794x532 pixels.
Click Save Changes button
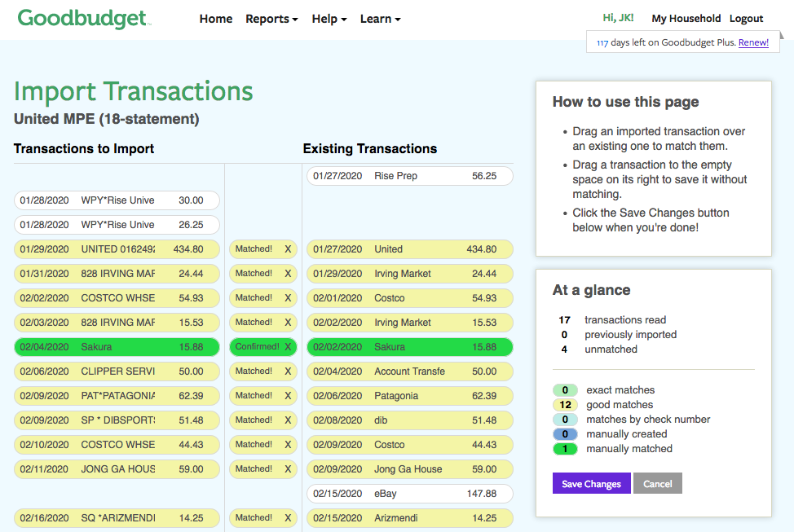click(592, 483)
